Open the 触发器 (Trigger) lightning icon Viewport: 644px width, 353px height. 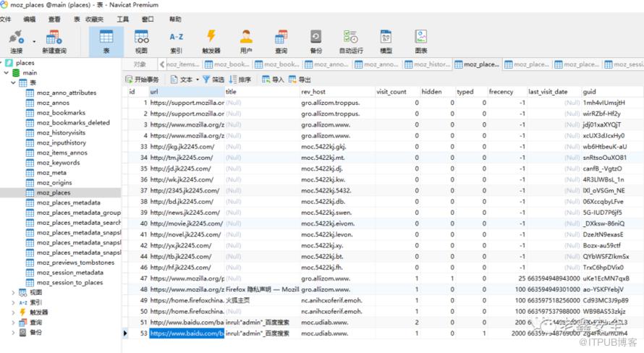point(211,41)
